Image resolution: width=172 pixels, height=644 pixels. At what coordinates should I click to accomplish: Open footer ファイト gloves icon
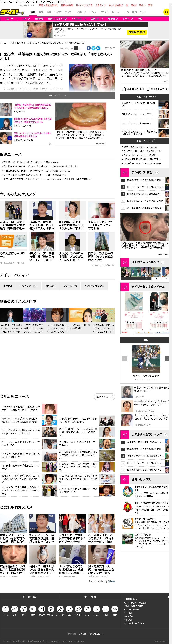(78, 609)
